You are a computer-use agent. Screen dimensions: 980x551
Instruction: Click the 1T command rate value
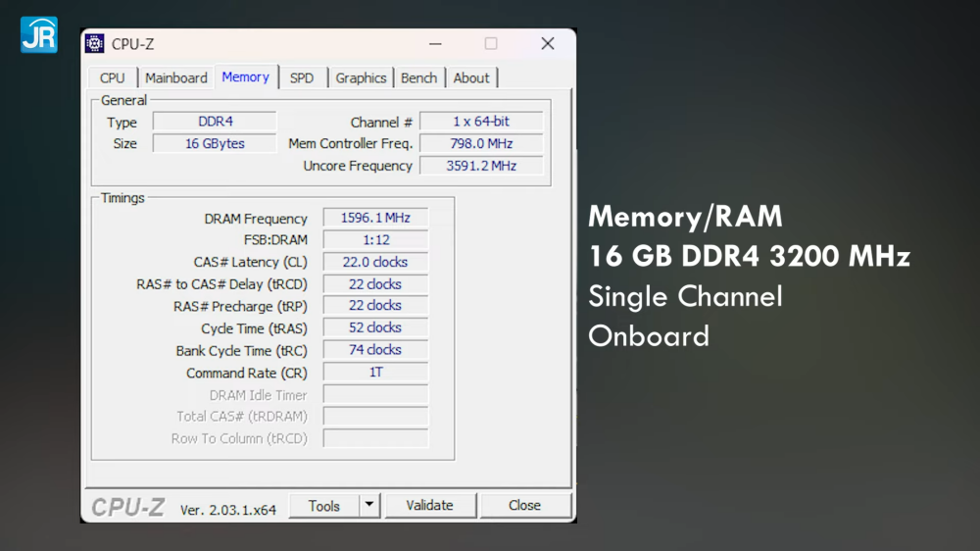[x=375, y=373]
